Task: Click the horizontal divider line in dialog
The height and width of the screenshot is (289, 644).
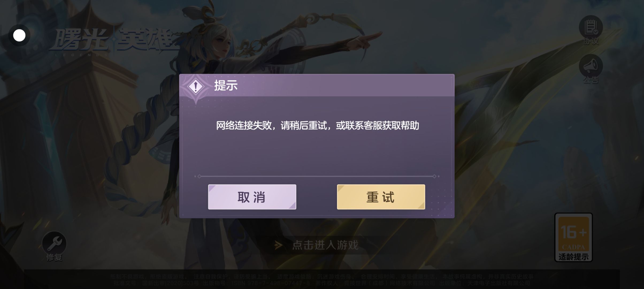Action: [x=317, y=176]
